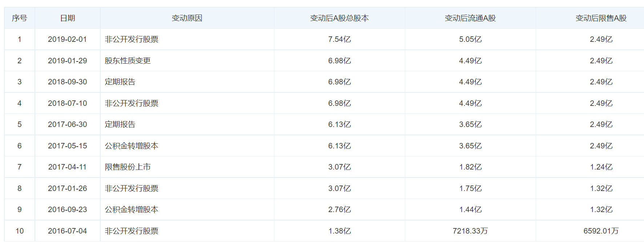Click the 日期 column header

point(68,18)
